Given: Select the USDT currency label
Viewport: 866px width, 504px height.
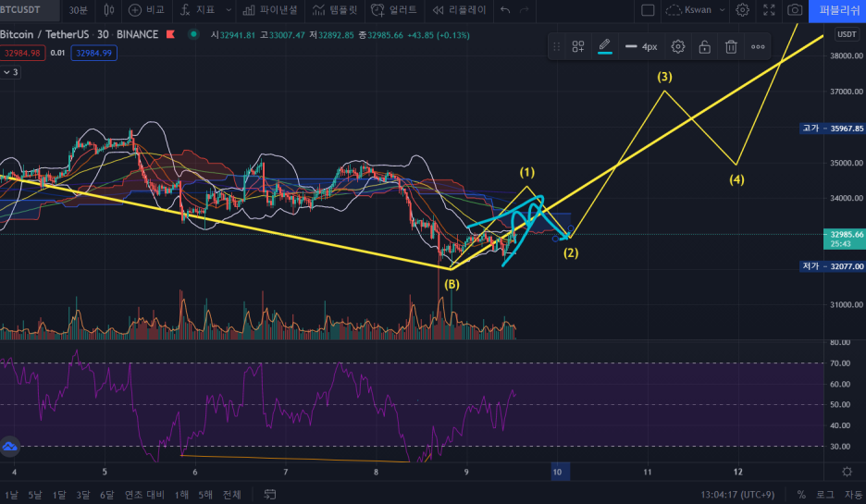Looking at the screenshot, I should [x=847, y=34].
